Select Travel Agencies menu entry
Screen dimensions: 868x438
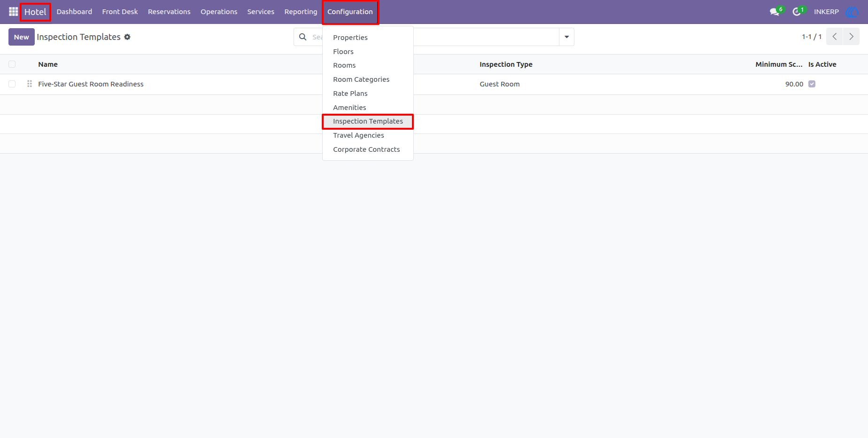click(x=368, y=135)
